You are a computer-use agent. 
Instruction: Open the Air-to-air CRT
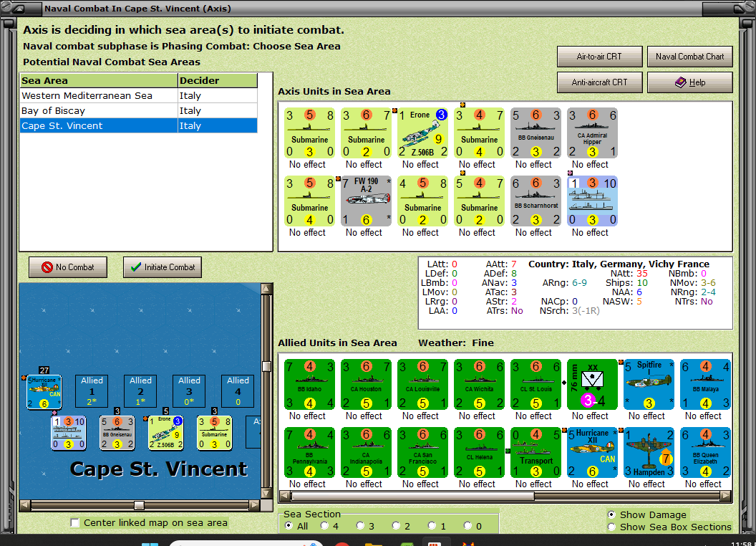pos(599,57)
